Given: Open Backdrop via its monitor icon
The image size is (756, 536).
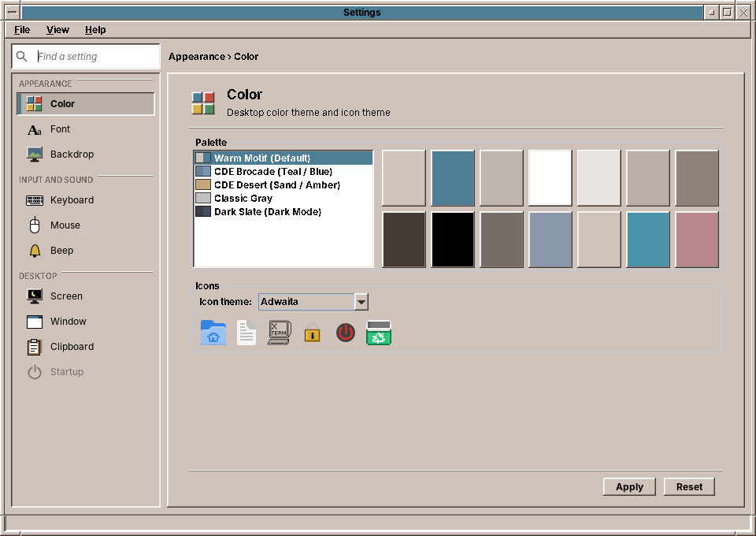Looking at the screenshot, I should point(34,154).
